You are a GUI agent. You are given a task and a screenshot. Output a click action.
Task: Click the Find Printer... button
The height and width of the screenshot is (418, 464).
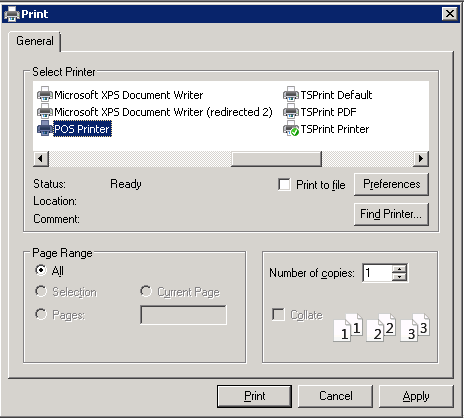coord(391,214)
